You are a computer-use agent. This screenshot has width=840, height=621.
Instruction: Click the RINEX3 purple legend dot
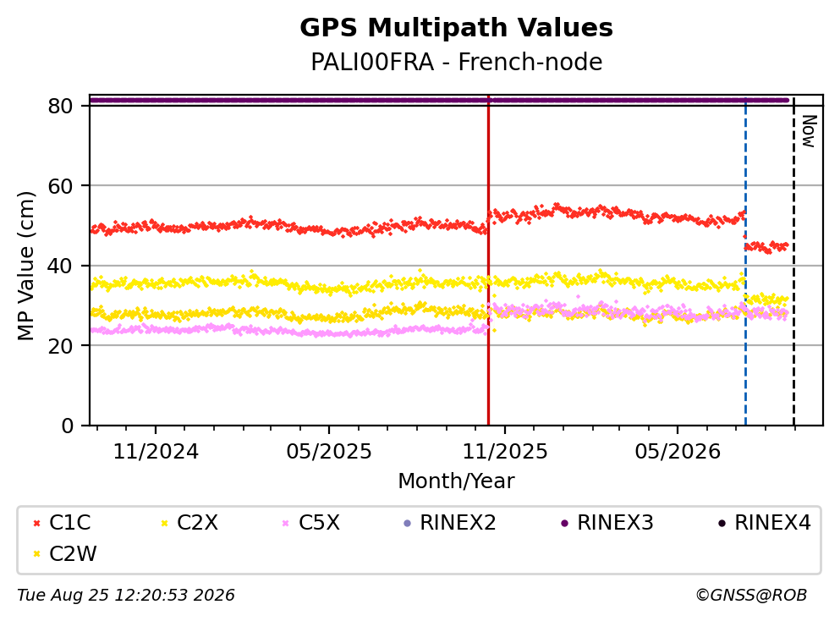[x=564, y=524]
